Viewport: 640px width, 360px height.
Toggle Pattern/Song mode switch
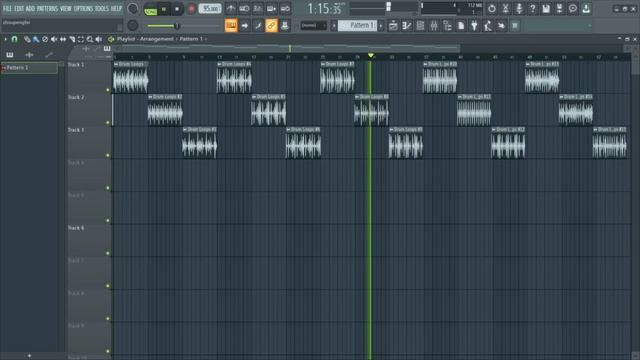[x=151, y=9]
